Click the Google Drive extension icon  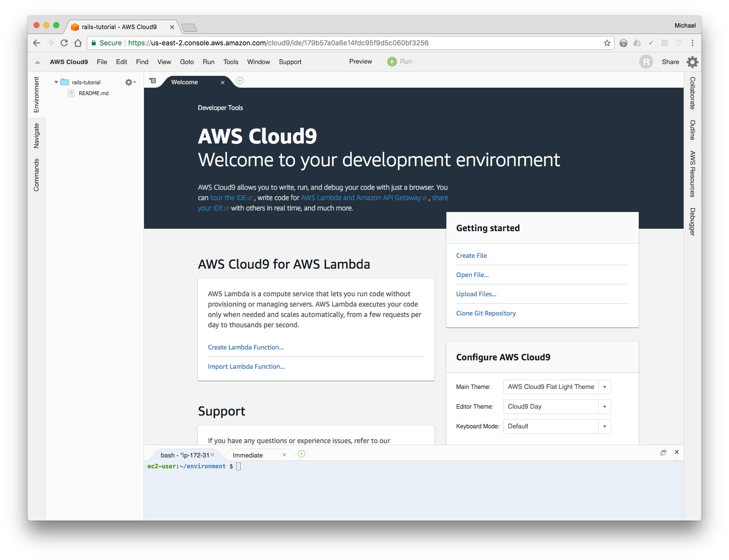tap(637, 43)
